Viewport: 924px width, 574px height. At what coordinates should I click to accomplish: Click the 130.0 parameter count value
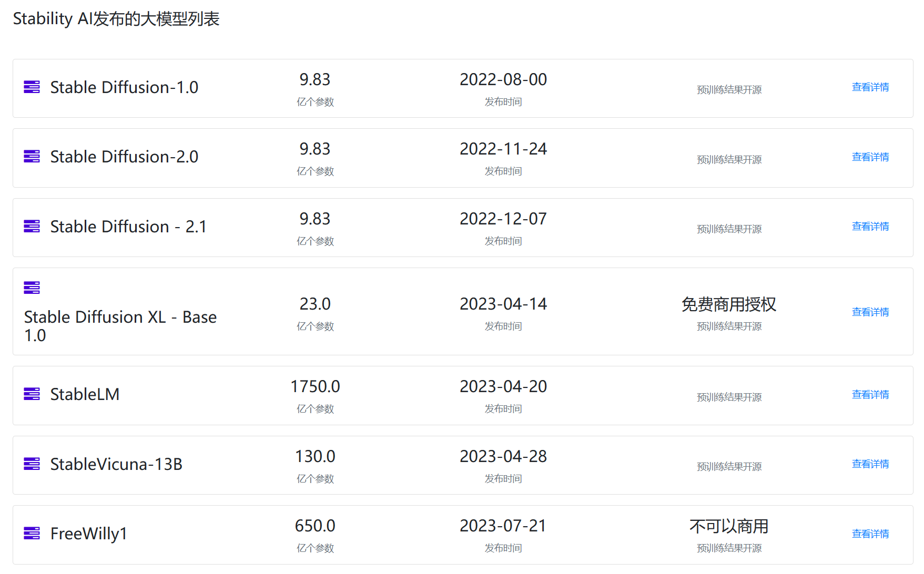315,456
